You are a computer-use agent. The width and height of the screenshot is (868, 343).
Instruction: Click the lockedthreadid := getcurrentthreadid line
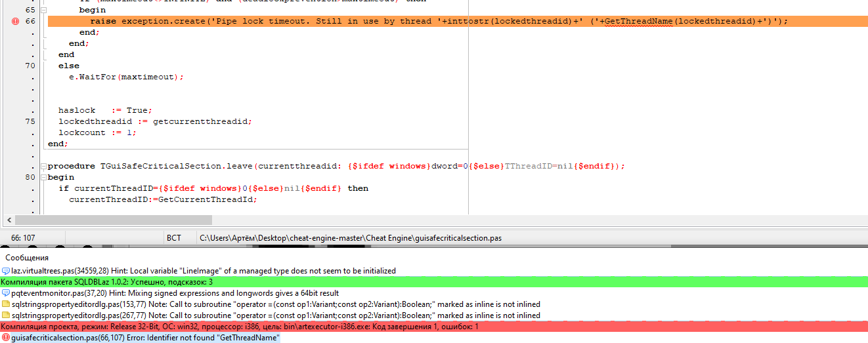click(155, 121)
